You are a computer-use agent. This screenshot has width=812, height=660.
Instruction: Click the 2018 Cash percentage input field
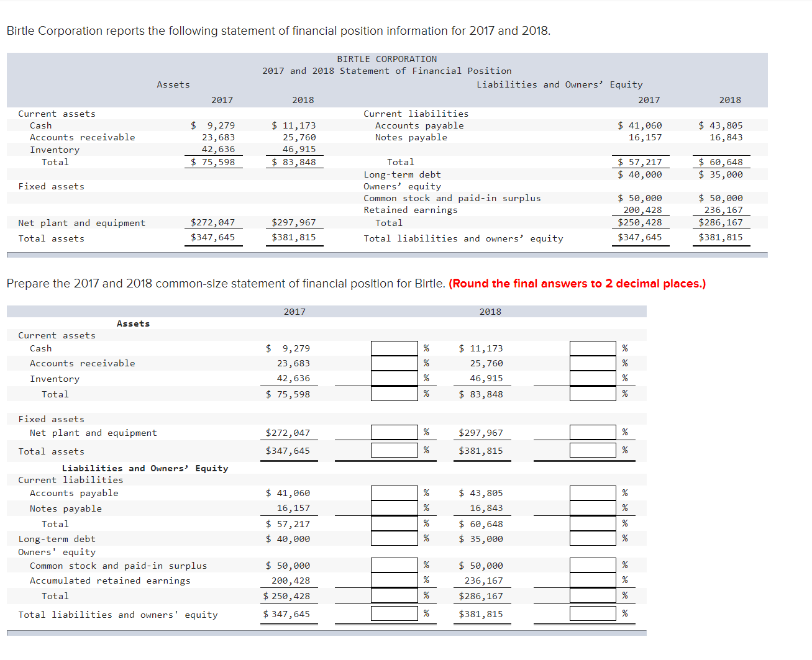593,348
